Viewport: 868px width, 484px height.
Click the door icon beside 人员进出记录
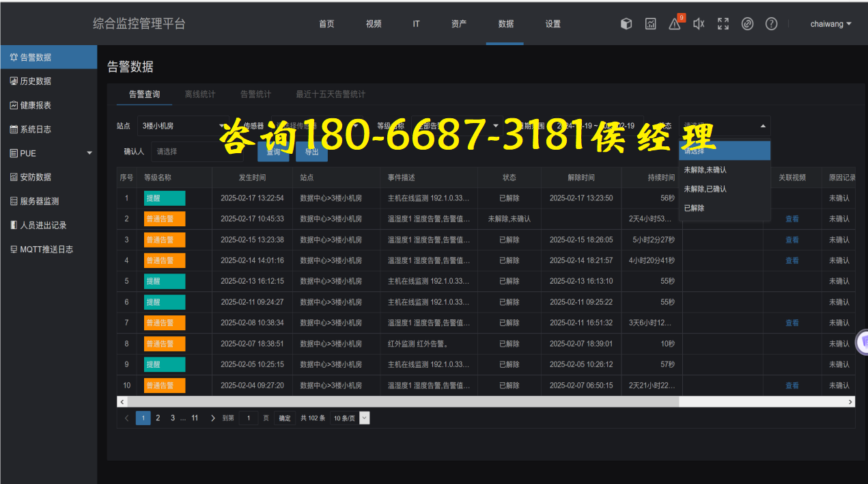pyautogui.click(x=14, y=225)
